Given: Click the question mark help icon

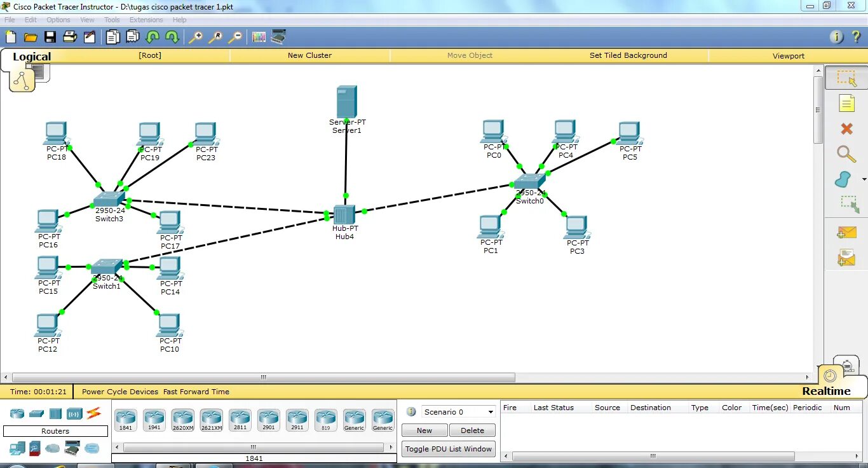Looking at the screenshot, I should pyautogui.click(x=856, y=37).
